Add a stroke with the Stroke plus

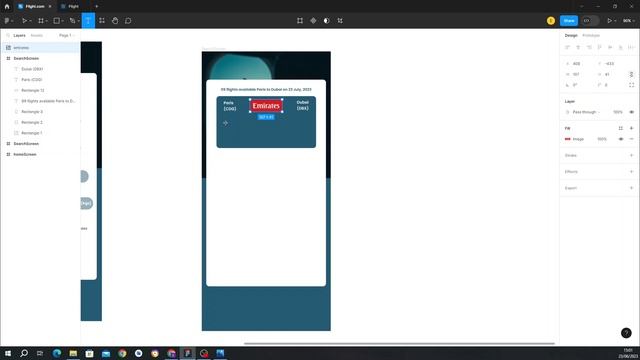point(631,156)
